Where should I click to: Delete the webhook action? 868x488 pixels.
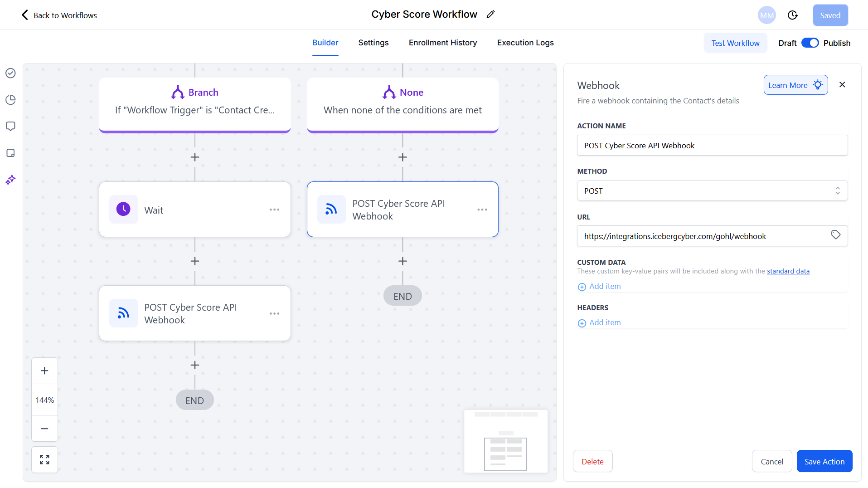592,461
